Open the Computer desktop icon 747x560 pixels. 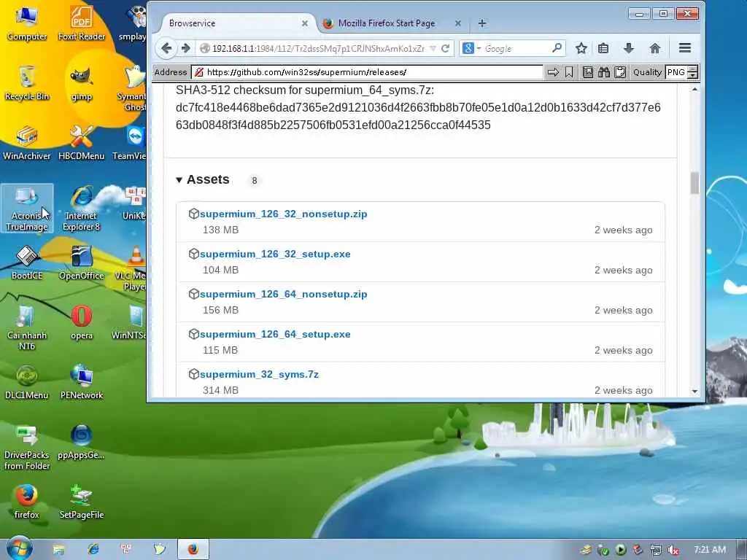[x=27, y=23]
